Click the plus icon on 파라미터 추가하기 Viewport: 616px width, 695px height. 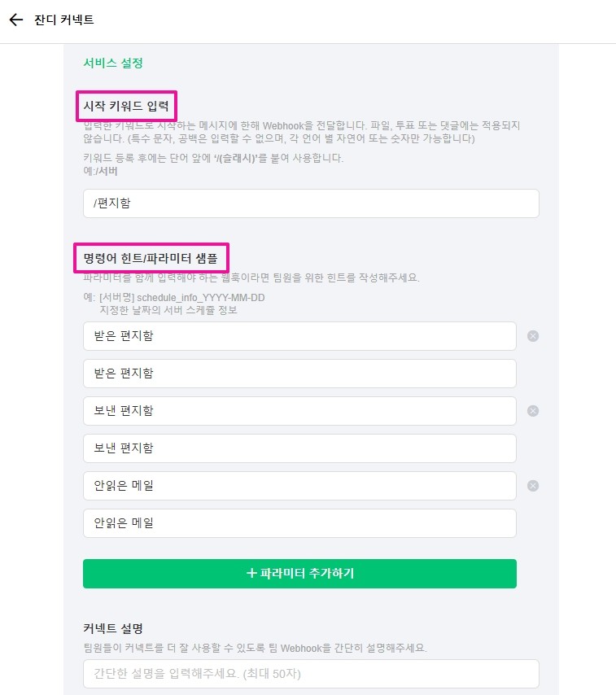click(x=251, y=573)
